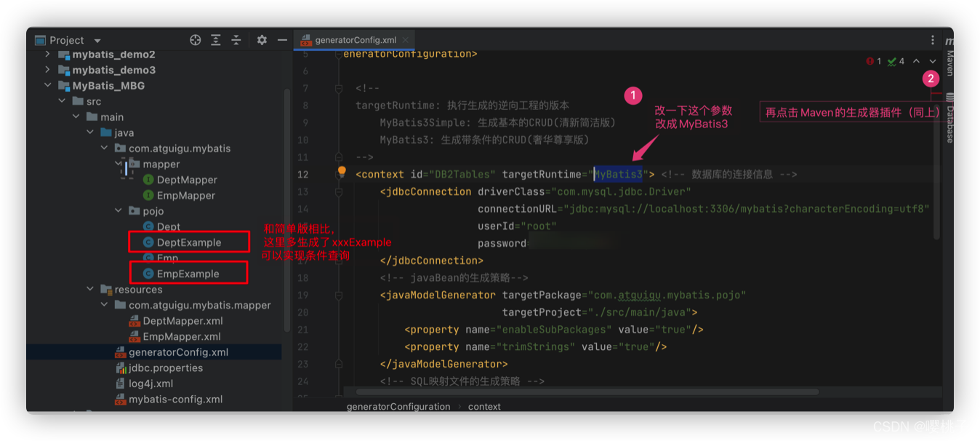Toggle fold marker at line 11 comment end
The height and width of the screenshot is (441, 980).
point(339,156)
